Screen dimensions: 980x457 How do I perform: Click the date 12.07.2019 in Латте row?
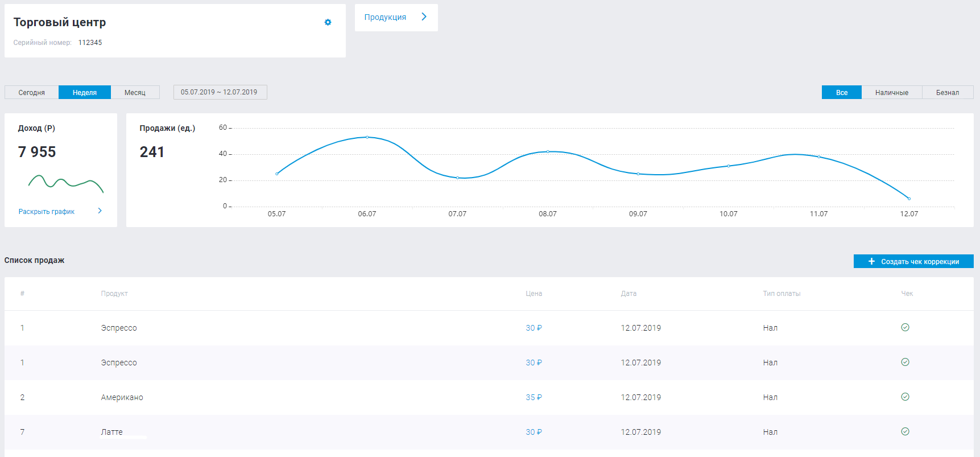click(640, 432)
